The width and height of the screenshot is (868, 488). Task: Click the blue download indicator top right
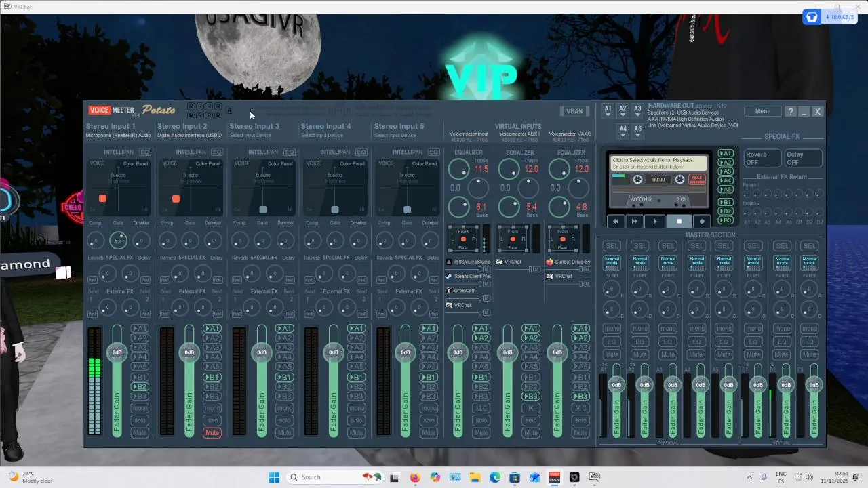coord(829,17)
